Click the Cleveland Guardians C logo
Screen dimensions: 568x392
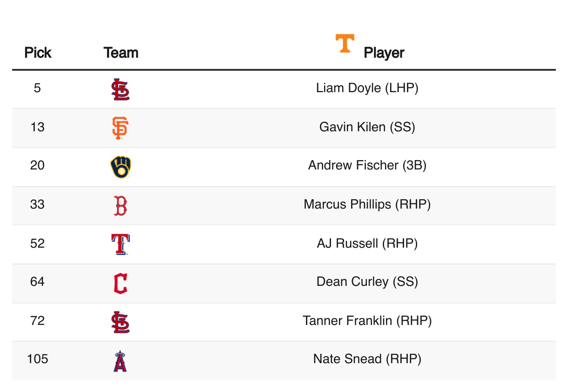point(121,284)
